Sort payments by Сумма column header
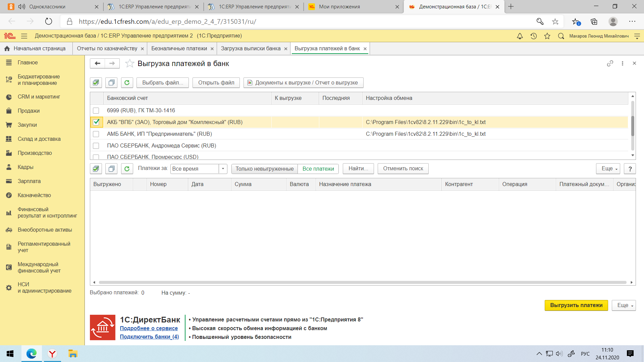The height and width of the screenshot is (362, 644). (x=259, y=184)
